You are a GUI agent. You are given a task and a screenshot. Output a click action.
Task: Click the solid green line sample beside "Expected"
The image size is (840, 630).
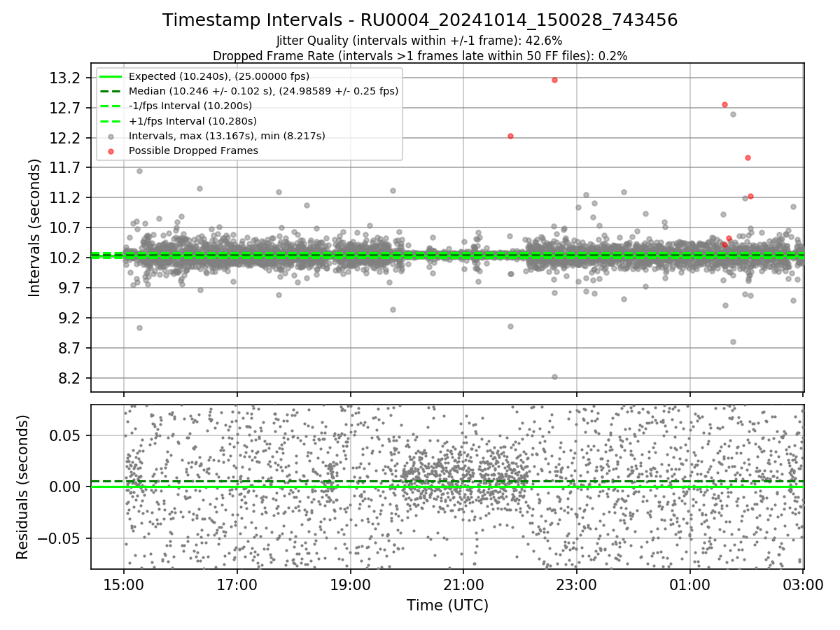tap(111, 76)
